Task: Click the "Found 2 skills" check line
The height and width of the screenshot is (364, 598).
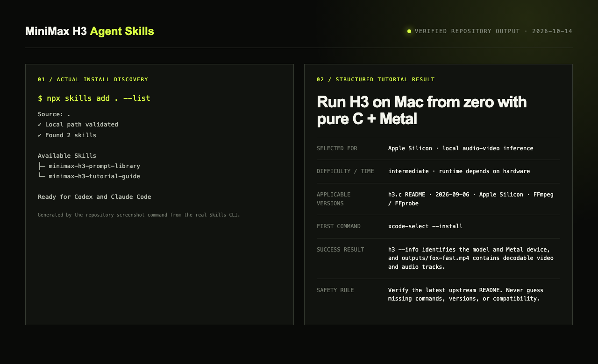Action: click(x=67, y=135)
